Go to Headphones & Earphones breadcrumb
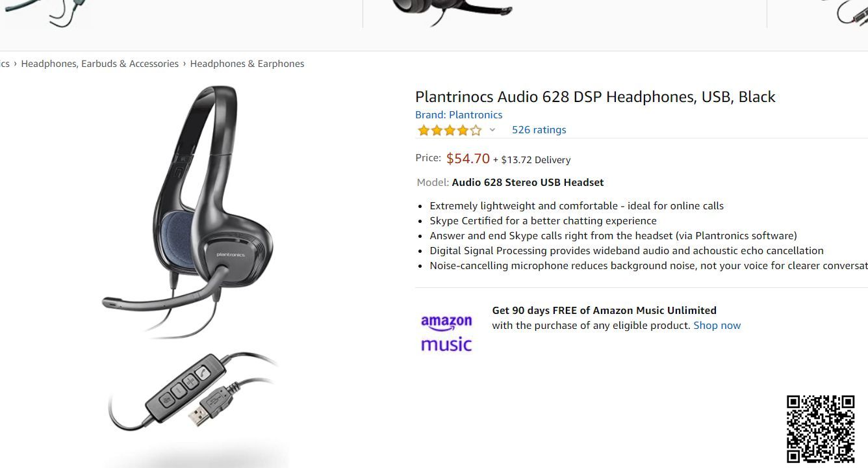 [247, 64]
